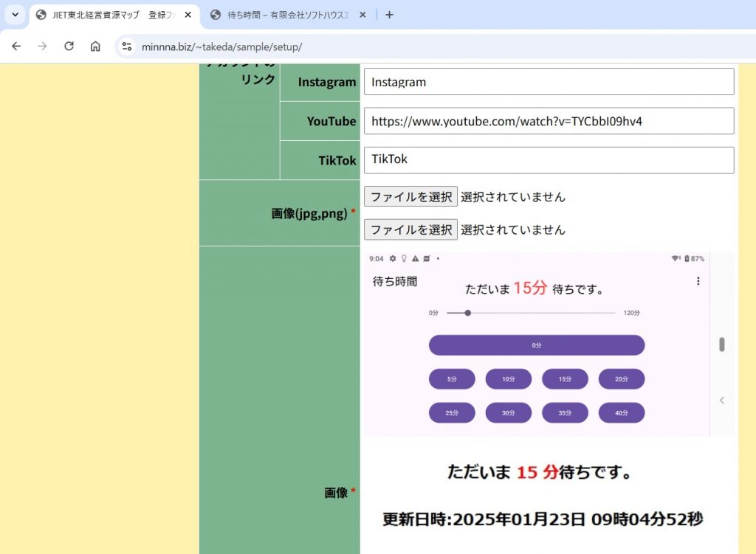Click the wait time slider handle

click(x=467, y=313)
